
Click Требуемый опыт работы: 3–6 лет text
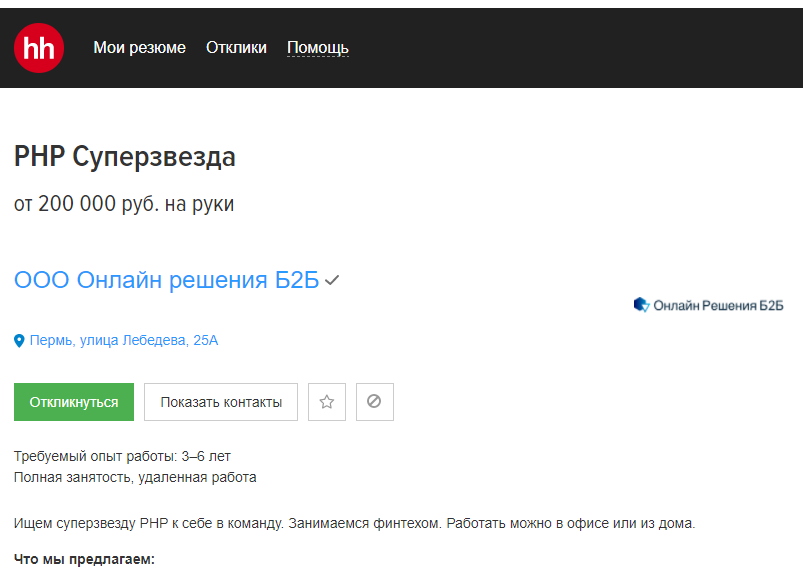(122, 456)
